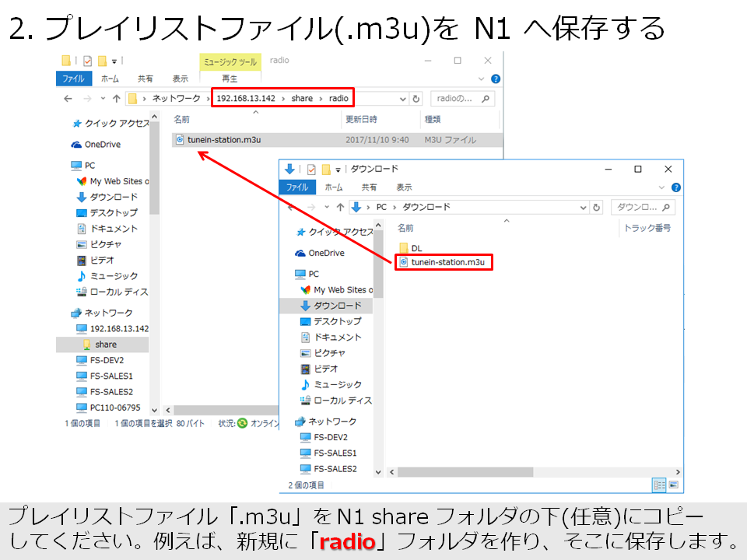The height and width of the screenshot is (560, 747).
Task: Open the ファイル menu in Downloads window
Action: (297, 187)
